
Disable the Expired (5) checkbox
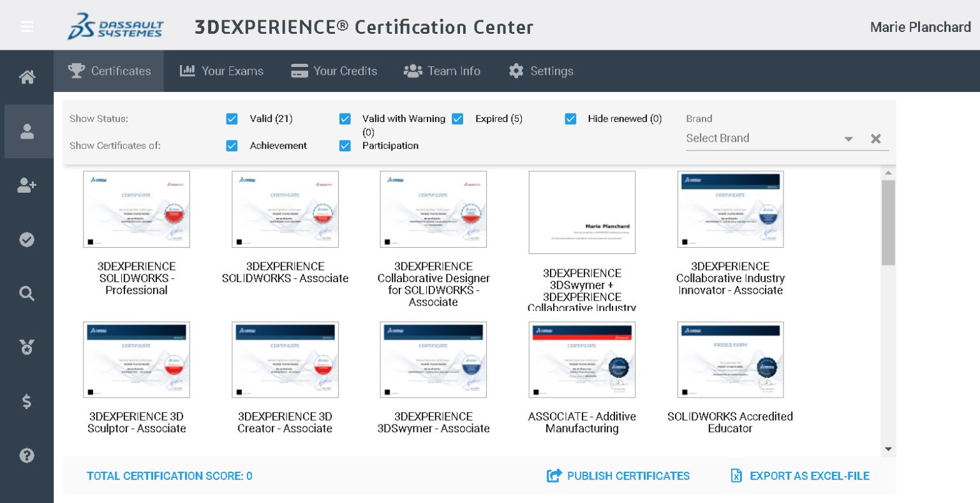coord(457,119)
